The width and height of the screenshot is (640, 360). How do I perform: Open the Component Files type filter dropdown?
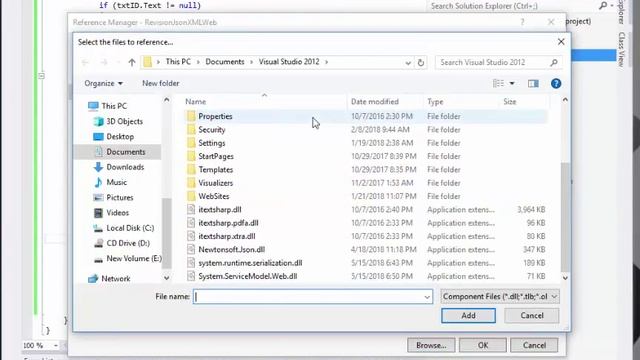500,297
